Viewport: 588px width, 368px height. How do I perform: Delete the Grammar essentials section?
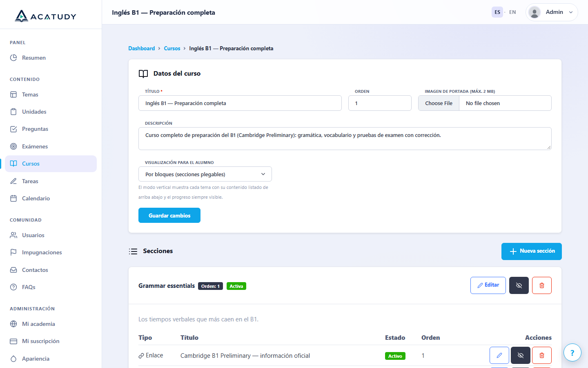pos(542,285)
